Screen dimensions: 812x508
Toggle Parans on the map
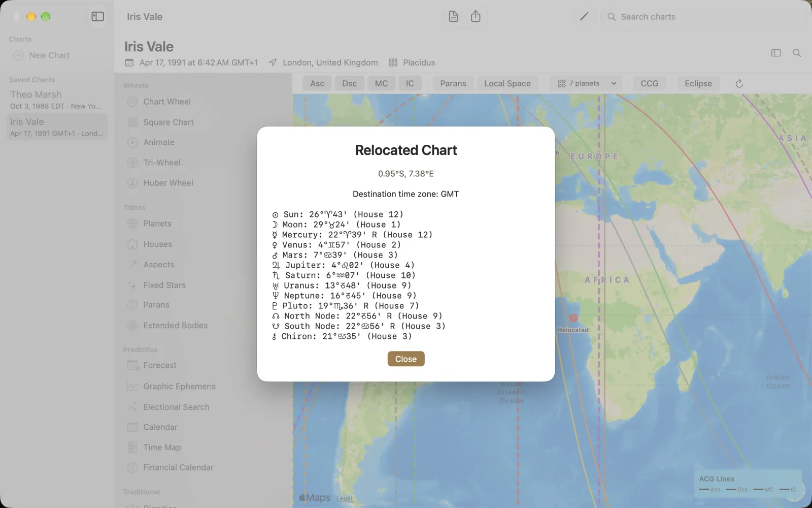453,83
